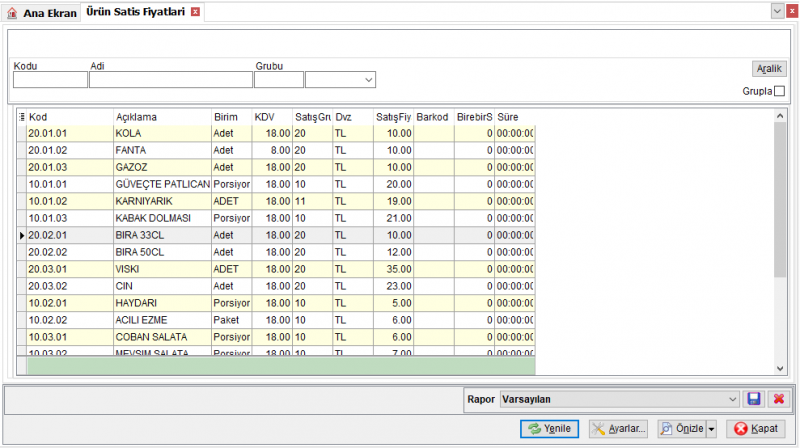Close the Ürün Satis Fiyatlari tab

[195, 12]
